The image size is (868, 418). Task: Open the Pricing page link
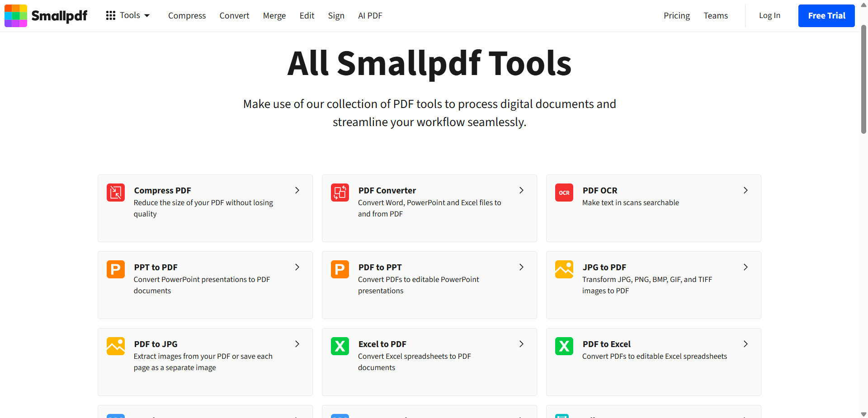[676, 16]
